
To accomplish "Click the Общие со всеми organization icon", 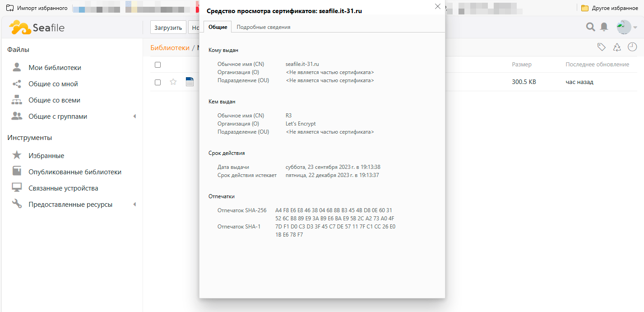I will coord(17,100).
